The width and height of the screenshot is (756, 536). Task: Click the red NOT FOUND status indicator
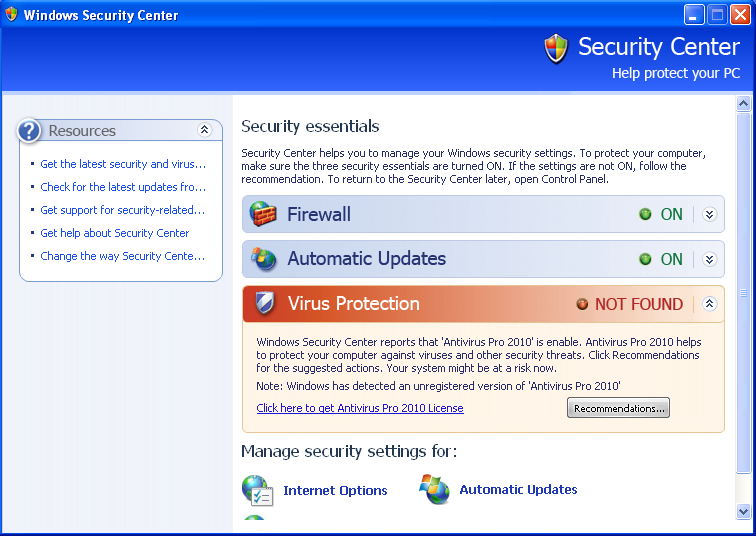(x=582, y=304)
